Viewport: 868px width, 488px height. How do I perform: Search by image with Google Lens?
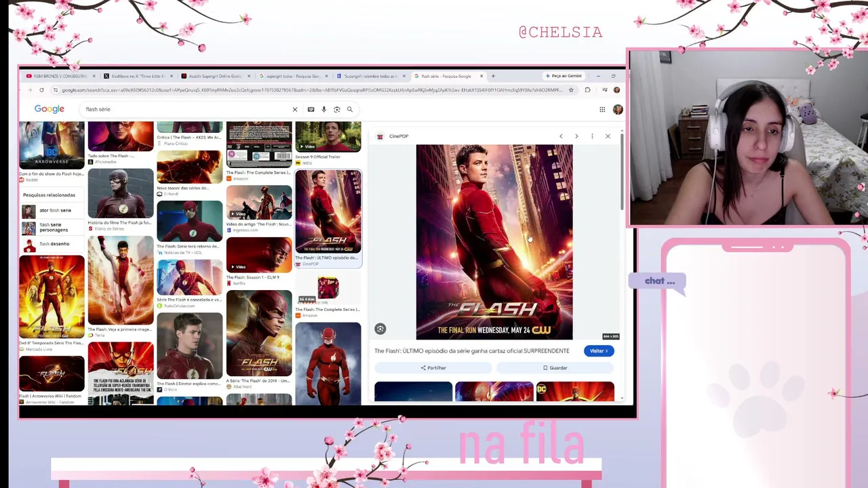click(x=337, y=109)
